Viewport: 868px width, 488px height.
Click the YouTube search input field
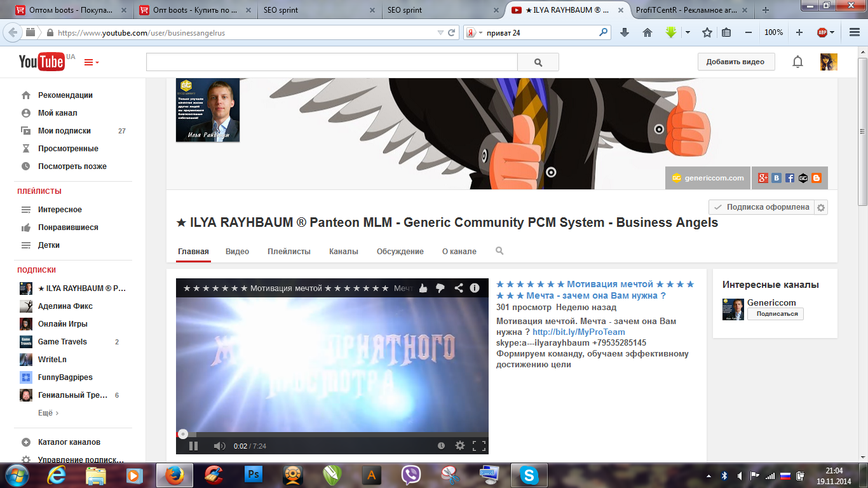tap(332, 62)
